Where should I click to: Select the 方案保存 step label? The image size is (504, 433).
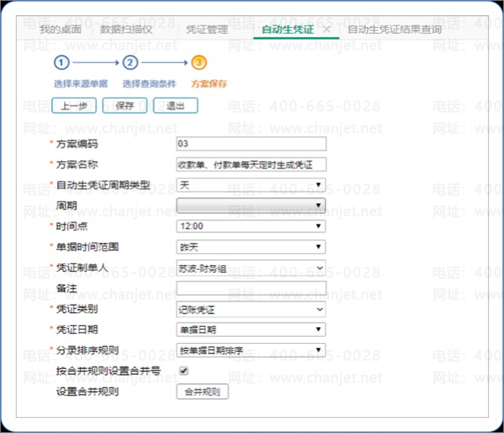[209, 84]
